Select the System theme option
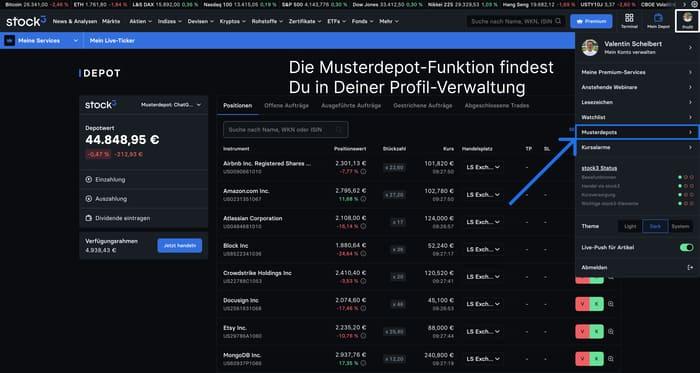700x373 pixels. (680, 226)
